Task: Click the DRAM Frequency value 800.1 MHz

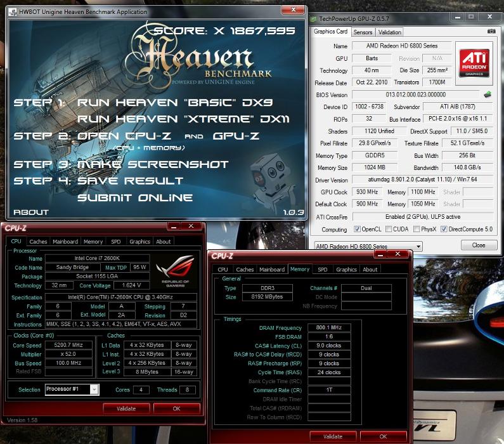Action: pyautogui.click(x=329, y=327)
